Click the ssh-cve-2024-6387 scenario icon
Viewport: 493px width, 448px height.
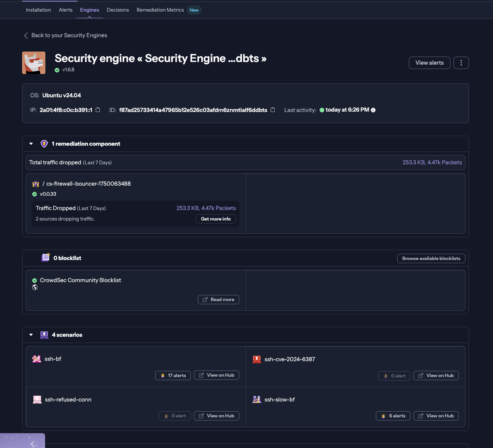point(257,359)
